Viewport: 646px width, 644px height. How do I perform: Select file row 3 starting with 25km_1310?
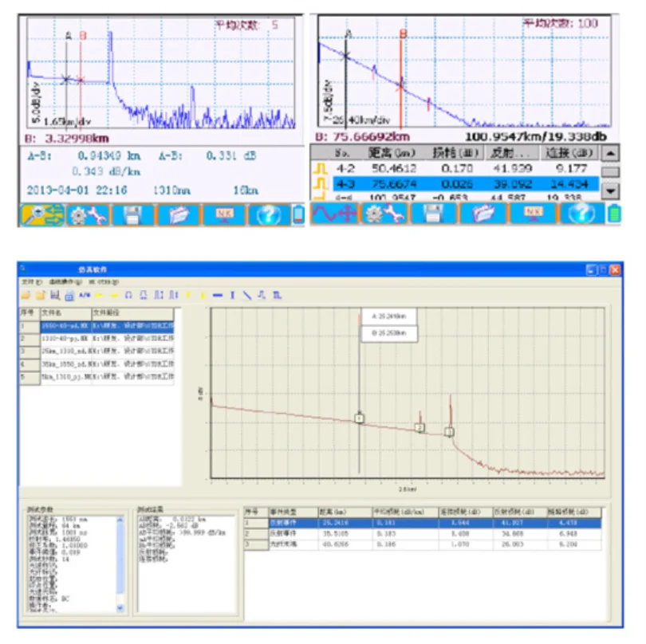click(97, 351)
